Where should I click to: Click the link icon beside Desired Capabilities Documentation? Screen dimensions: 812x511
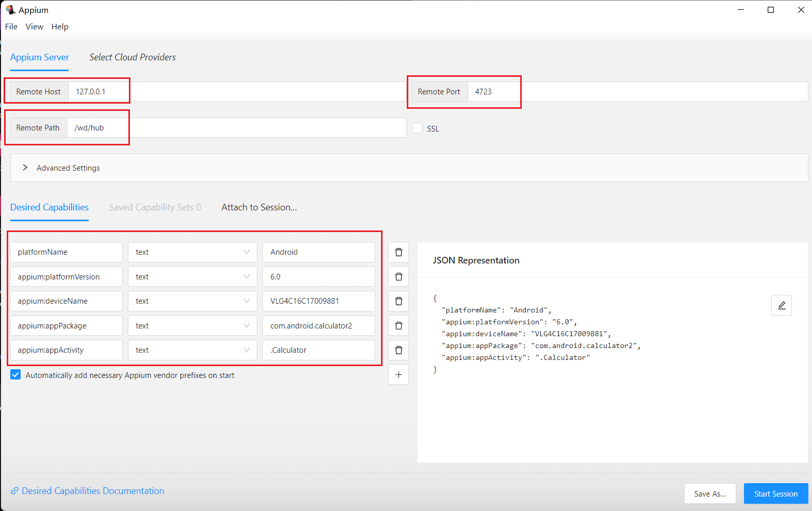15,491
